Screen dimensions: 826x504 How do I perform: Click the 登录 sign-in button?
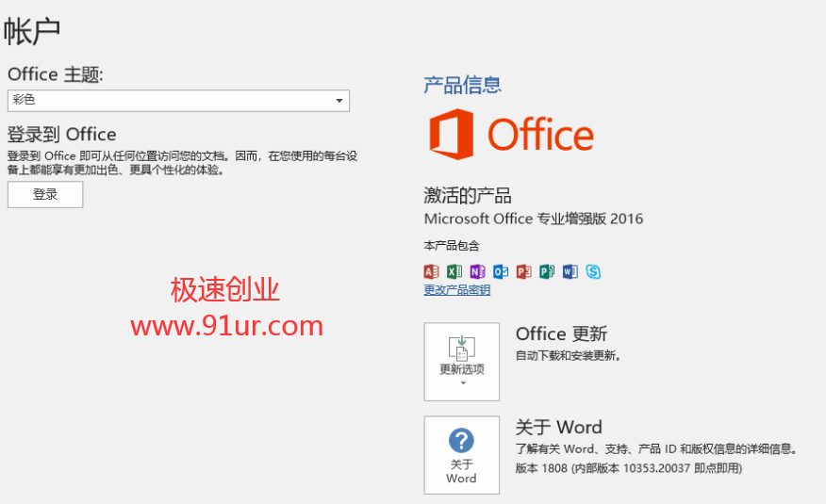45,195
